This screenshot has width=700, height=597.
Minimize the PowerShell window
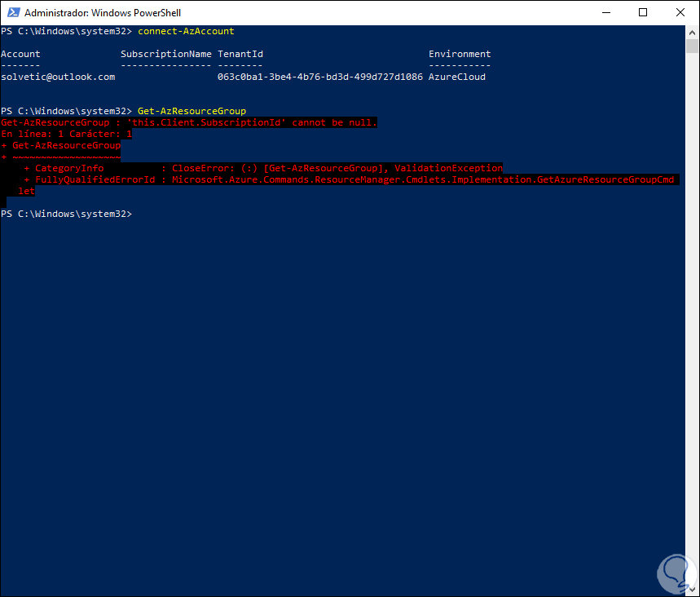point(605,12)
